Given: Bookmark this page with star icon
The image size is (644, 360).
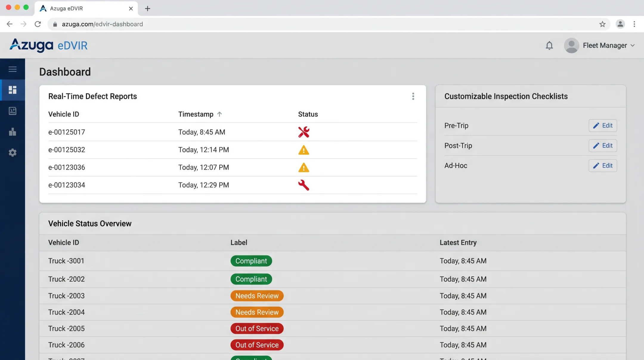Looking at the screenshot, I should (603, 24).
